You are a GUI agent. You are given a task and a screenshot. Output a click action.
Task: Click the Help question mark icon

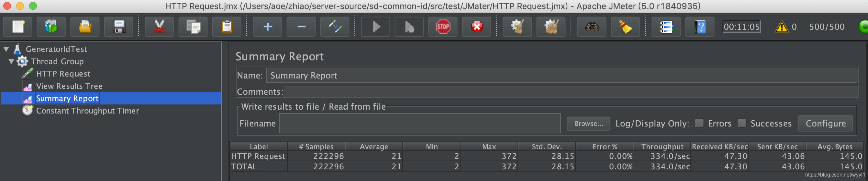click(700, 27)
